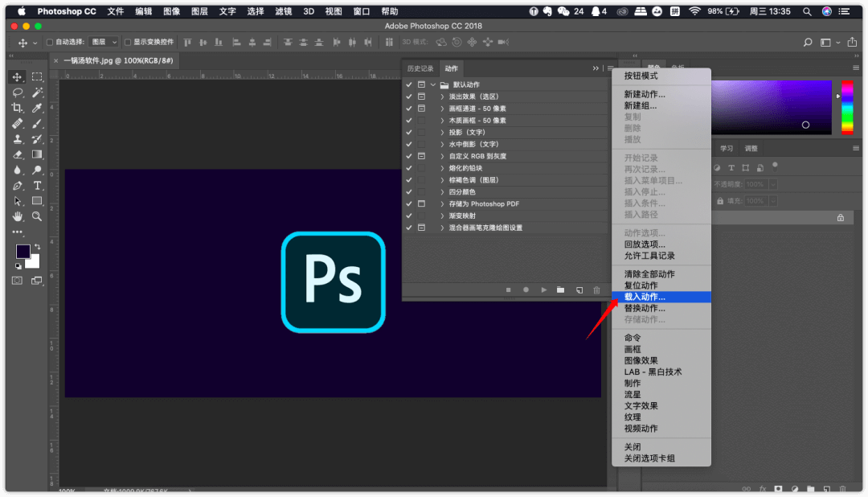Create new action page icon
The height and width of the screenshot is (497, 868).
click(579, 290)
